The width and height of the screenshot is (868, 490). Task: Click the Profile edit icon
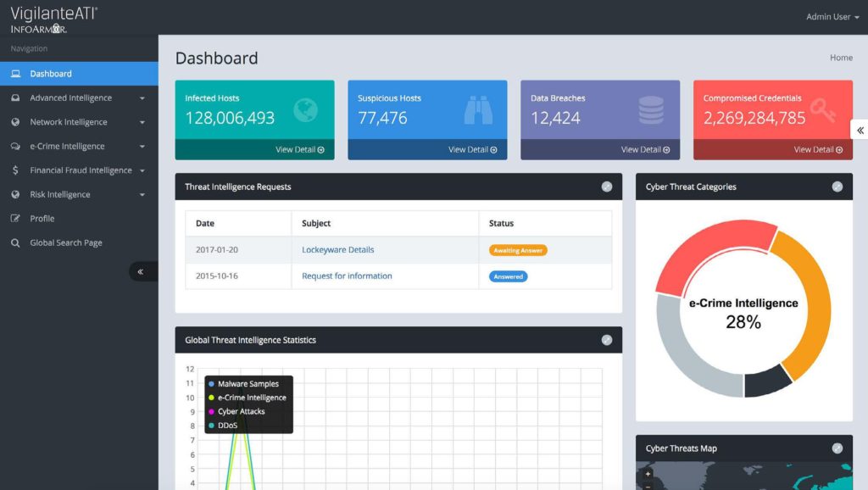click(15, 218)
